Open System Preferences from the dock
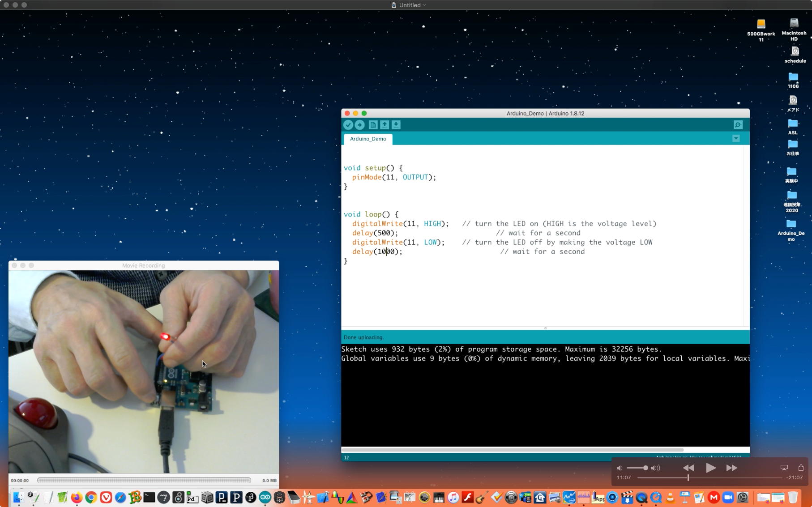 (x=743, y=497)
